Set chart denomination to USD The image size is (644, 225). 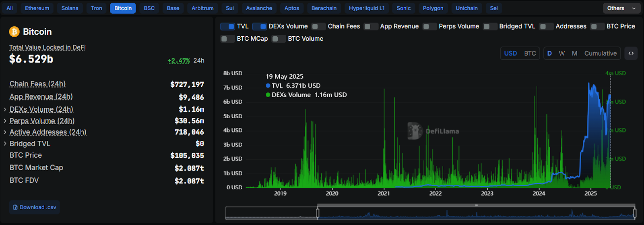pos(510,53)
